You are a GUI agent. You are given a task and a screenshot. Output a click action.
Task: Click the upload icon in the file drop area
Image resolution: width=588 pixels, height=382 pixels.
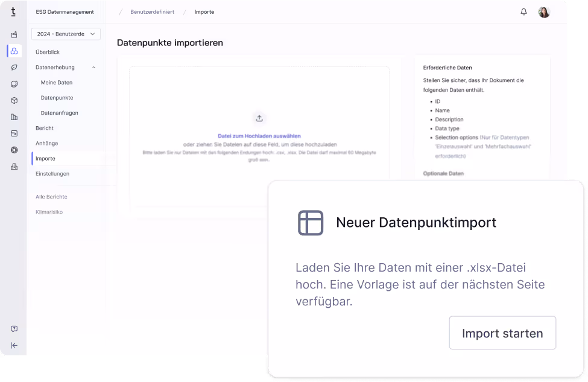point(259,118)
